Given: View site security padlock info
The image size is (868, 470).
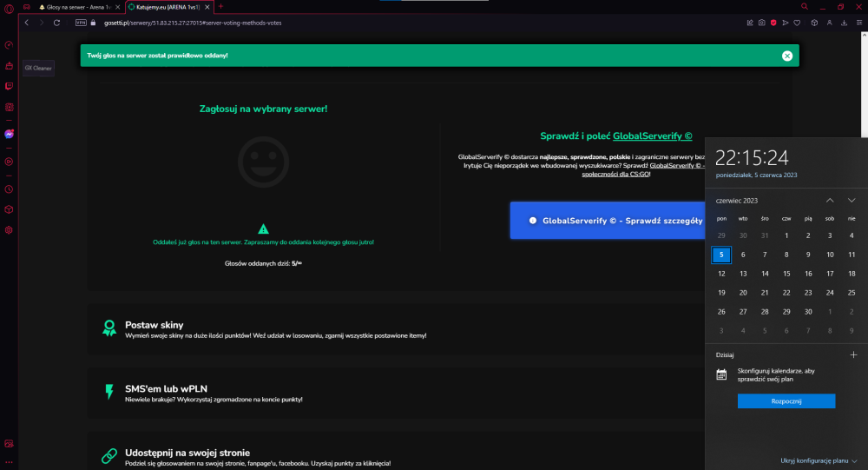Looking at the screenshot, I should tap(93, 23).
